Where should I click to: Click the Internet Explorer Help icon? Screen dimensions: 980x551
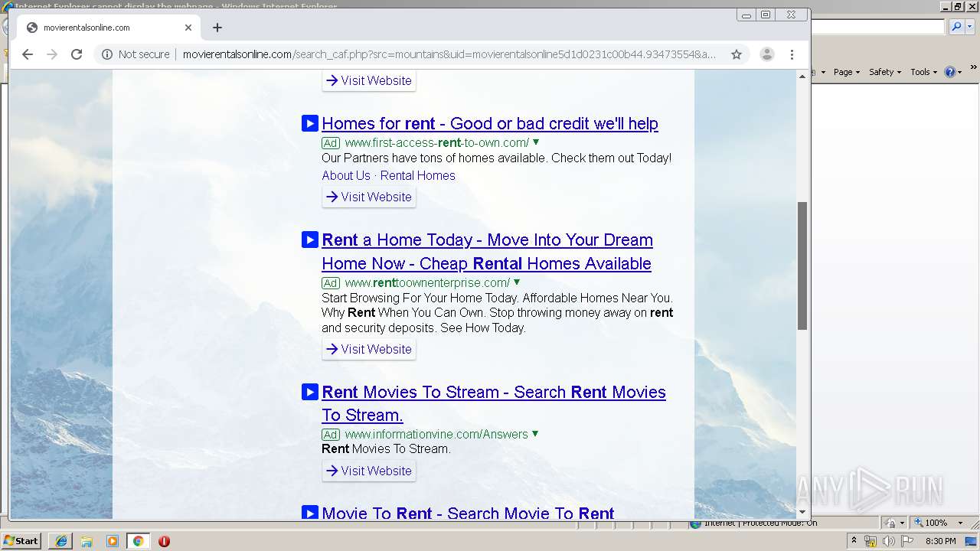click(950, 72)
